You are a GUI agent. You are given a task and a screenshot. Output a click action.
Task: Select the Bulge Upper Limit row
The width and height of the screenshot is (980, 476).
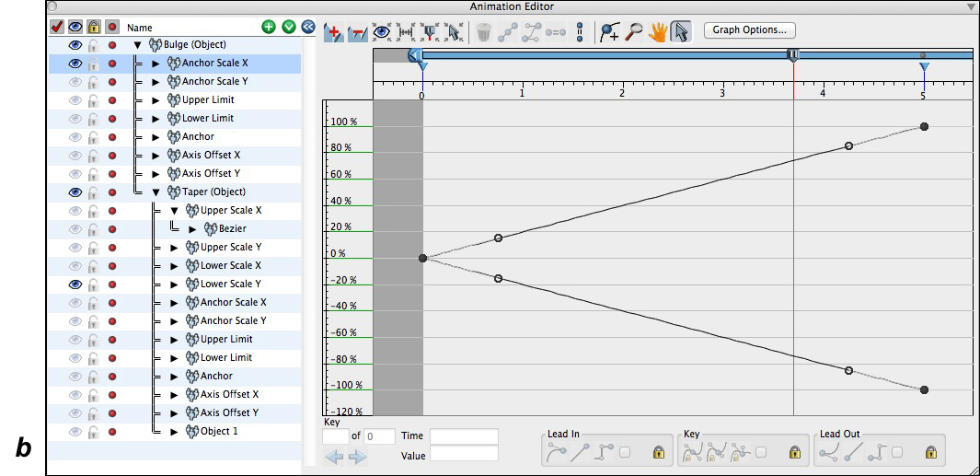pyautogui.click(x=174, y=100)
